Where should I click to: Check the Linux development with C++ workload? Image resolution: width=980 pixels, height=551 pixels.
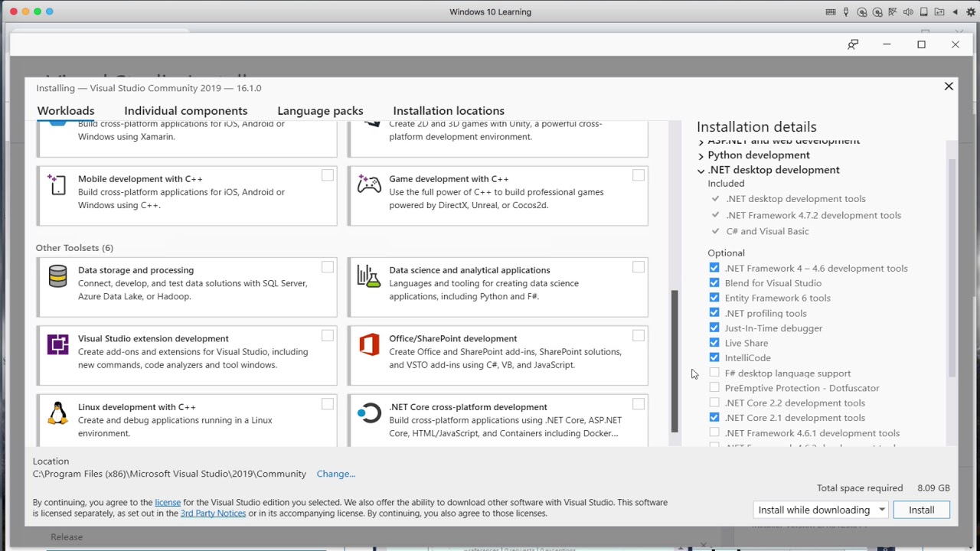click(x=328, y=404)
